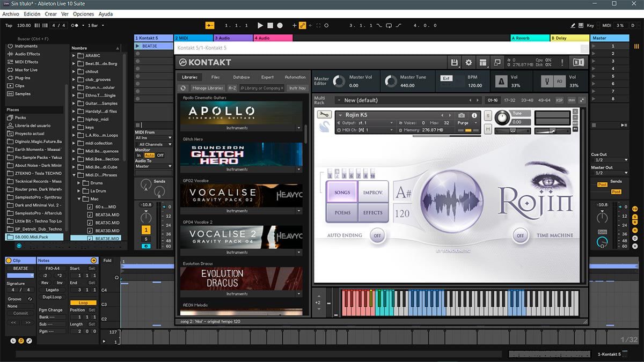This screenshot has width=644, height=362.
Task: Toggle solo S on Kontakt track
Action: tap(146, 239)
